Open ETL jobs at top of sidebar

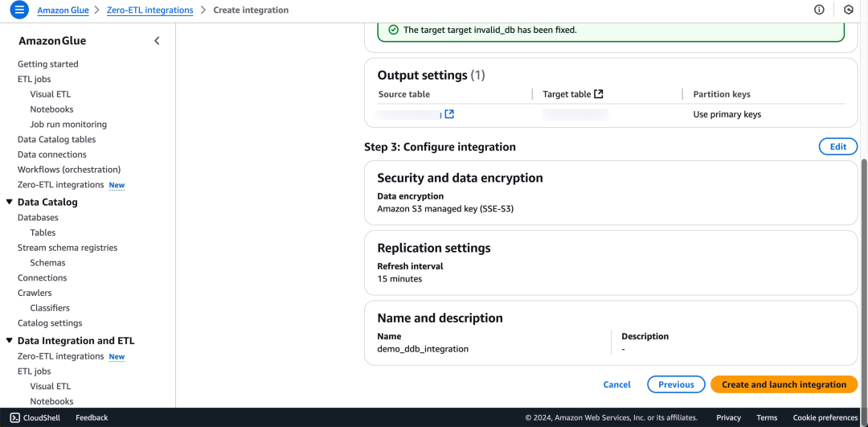(35, 79)
